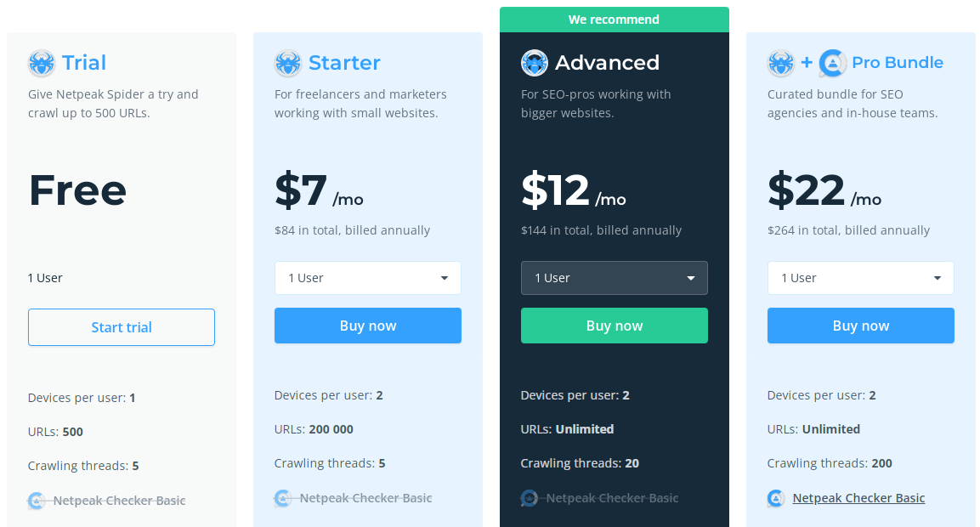980x527 pixels.
Task: Click the Checker icon under Advanced plan
Action: click(530, 498)
